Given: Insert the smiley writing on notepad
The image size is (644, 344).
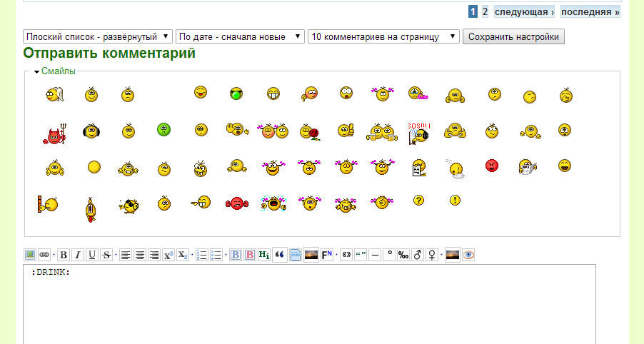Looking at the screenshot, I should [x=419, y=168].
